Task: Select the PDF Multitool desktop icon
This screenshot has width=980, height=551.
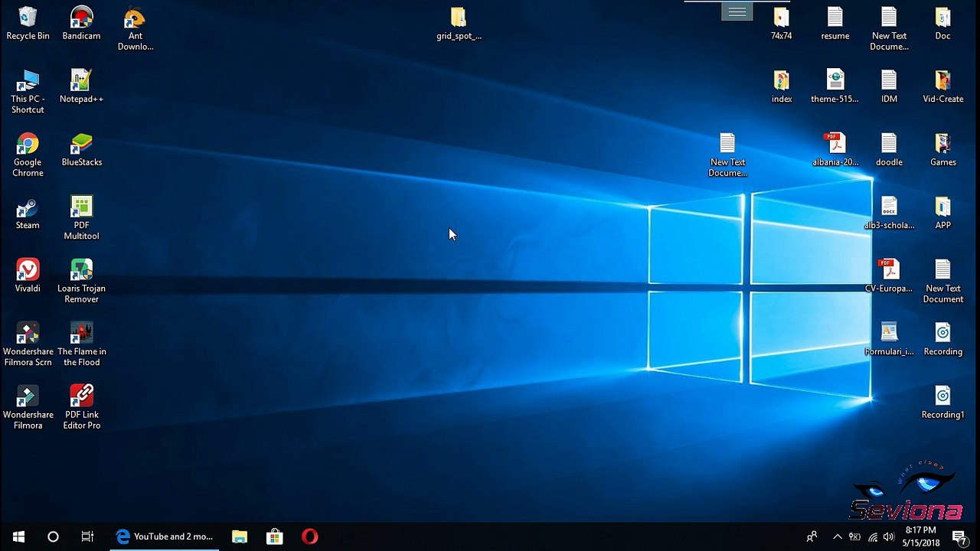Action: pos(81,218)
